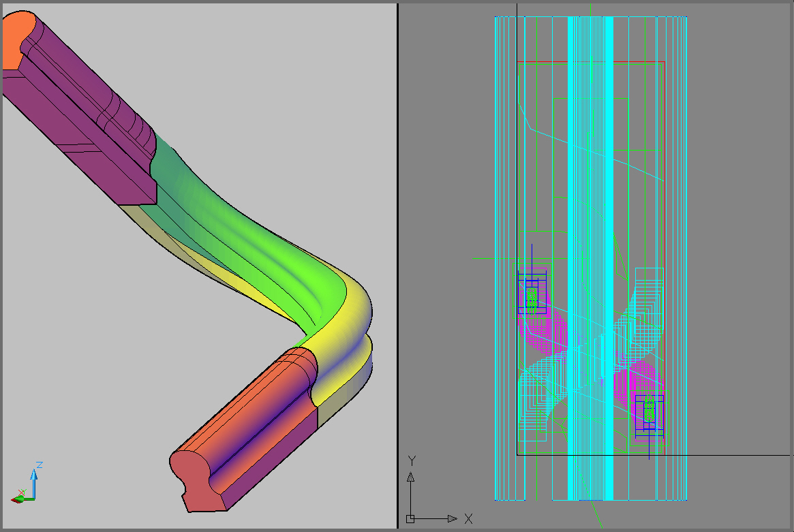Image resolution: width=794 pixels, height=532 pixels.
Task: Pick the blue rectangle on wireframe's left side
Action: point(532,294)
